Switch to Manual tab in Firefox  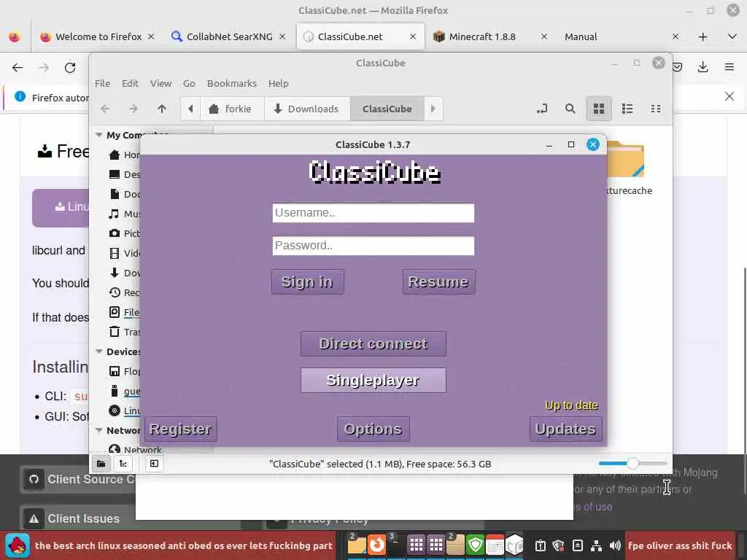click(619, 36)
